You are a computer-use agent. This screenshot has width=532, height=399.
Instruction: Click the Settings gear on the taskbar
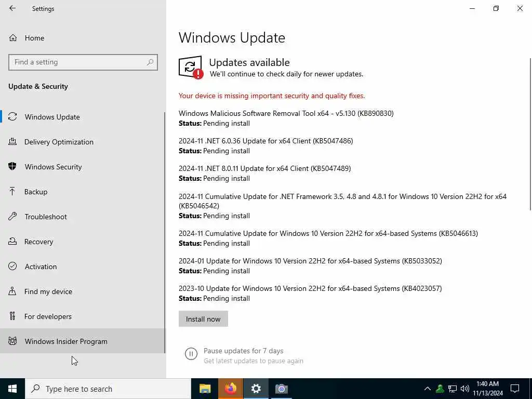point(256,389)
